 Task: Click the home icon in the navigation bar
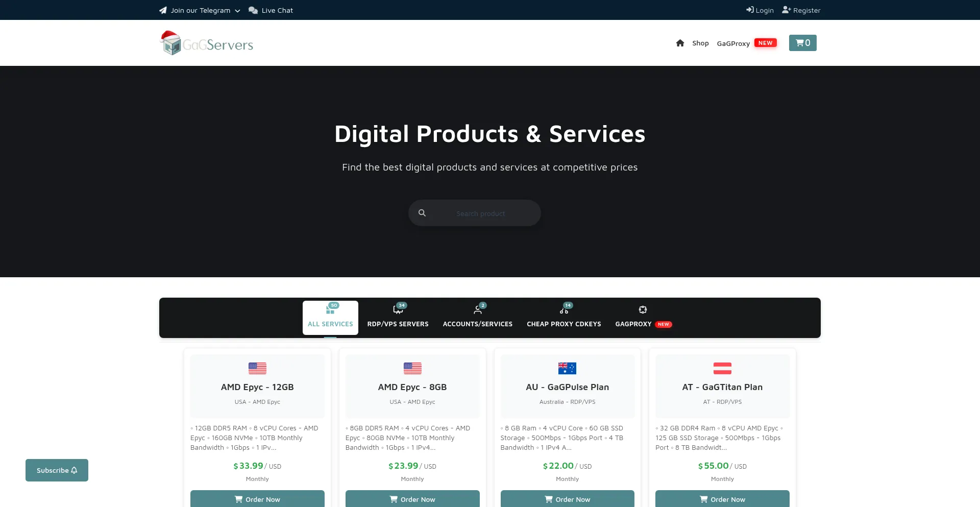tap(680, 43)
